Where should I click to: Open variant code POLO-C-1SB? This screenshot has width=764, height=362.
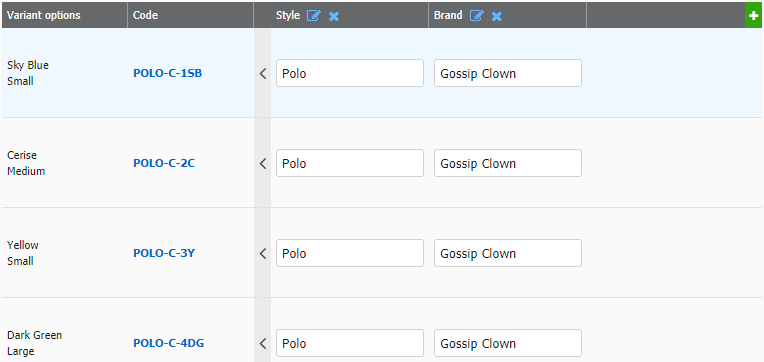click(x=168, y=74)
